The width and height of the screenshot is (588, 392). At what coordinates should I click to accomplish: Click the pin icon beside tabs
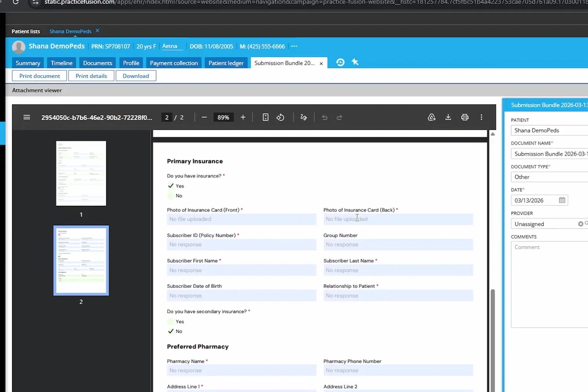(355, 62)
